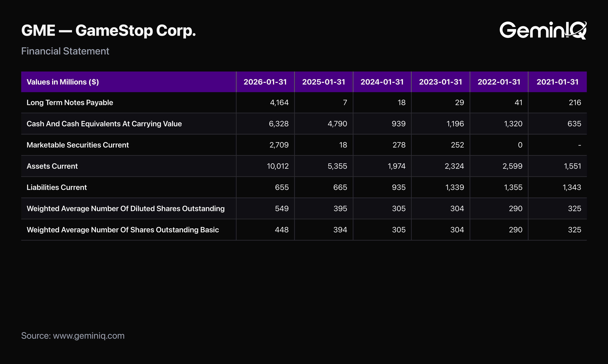Click the Assets Current value 2,599
The image size is (608, 364).
513,166
